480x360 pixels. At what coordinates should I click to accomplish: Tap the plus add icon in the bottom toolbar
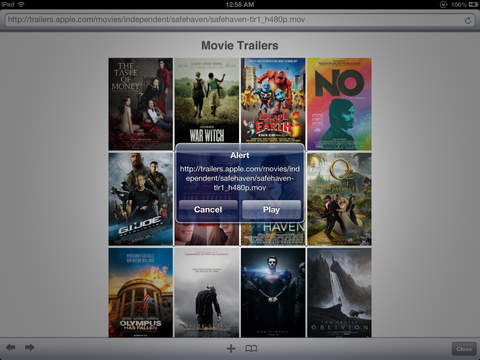231,349
